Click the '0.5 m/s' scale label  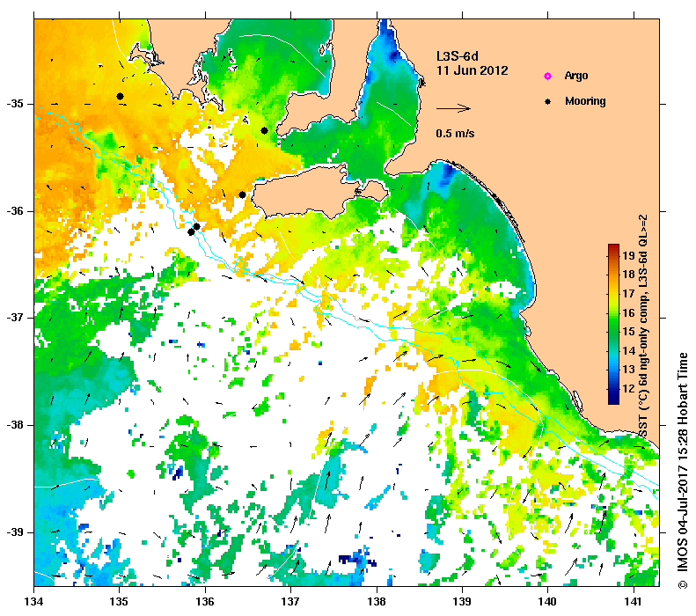455,134
